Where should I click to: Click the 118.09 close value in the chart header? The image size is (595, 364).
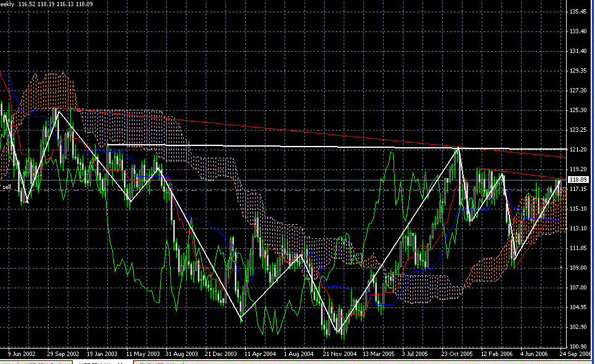point(84,4)
